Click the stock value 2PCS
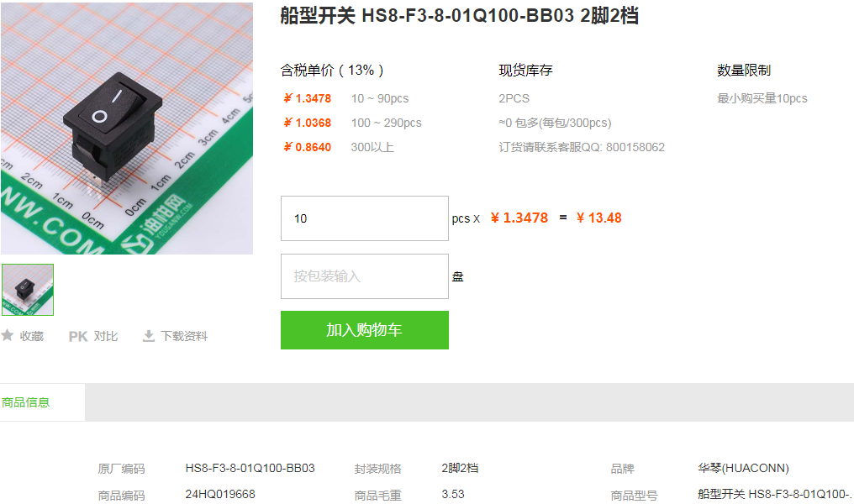This screenshot has width=854, height=504. 514,98
